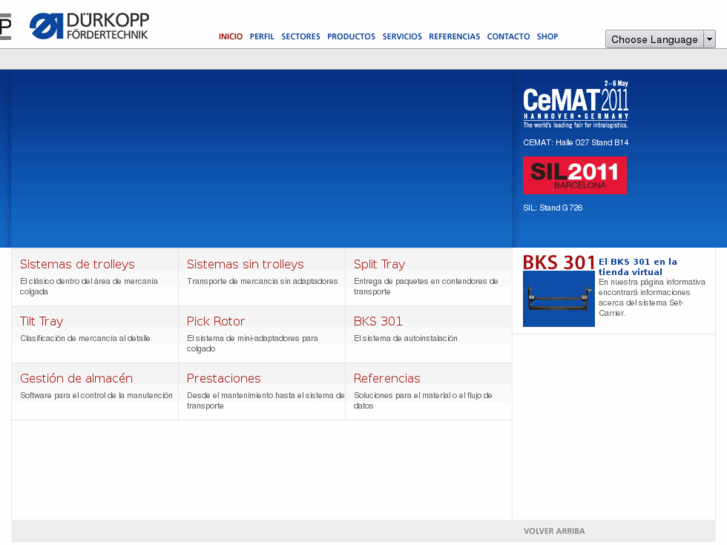Viewport: 727px width, 545px height.
Task: Click 'Clasificación de mercancía al detalle' text
Action: pos(85,338)
